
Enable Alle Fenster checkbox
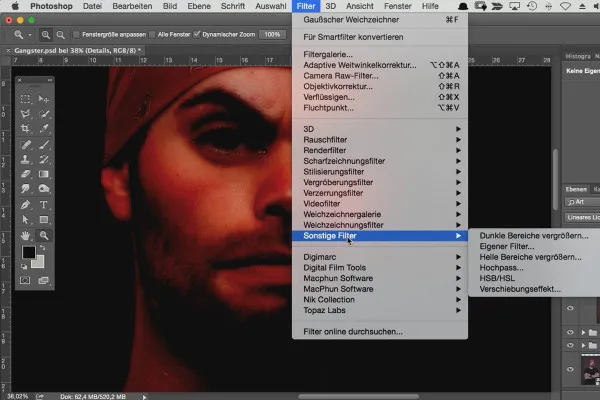pyautogui.click(x=152, y=35)
